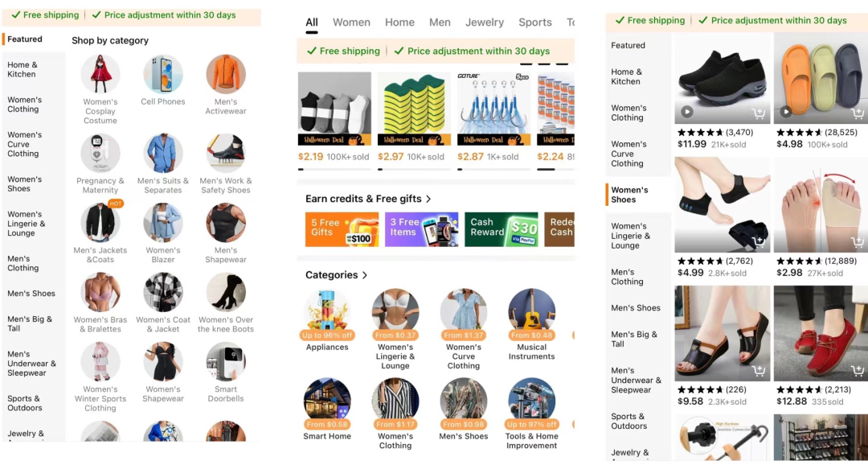Select the Smart Doorbells category icon
The image size is (868, 465).
226,361
